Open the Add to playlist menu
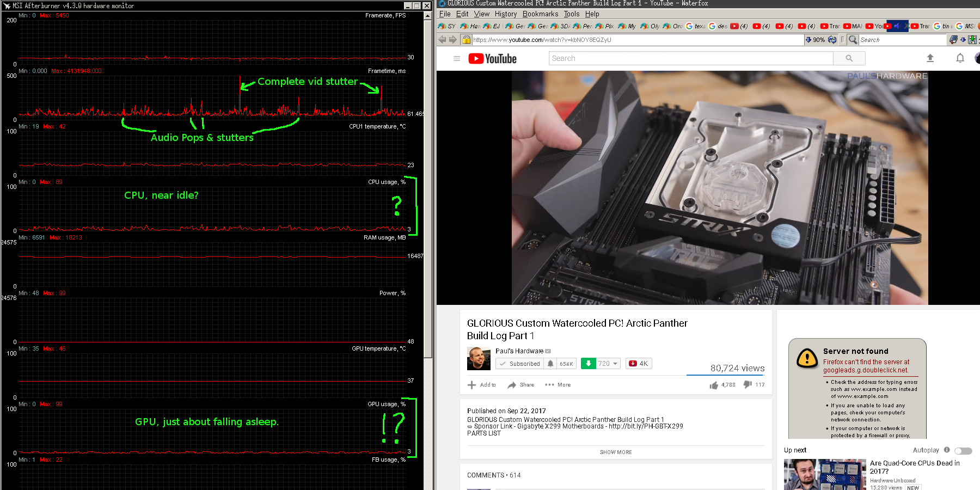Viewport: 980px width, 490px height. [x=482, y=385]
